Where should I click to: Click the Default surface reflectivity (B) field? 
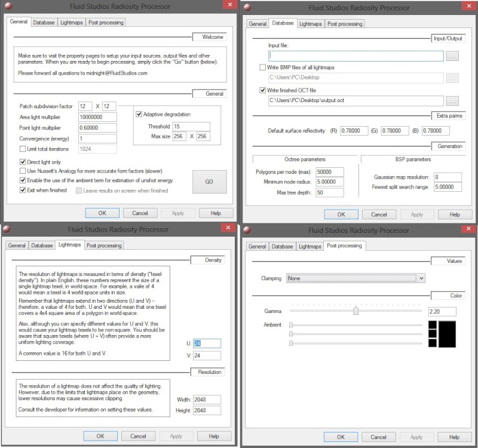tap(436, 131)
